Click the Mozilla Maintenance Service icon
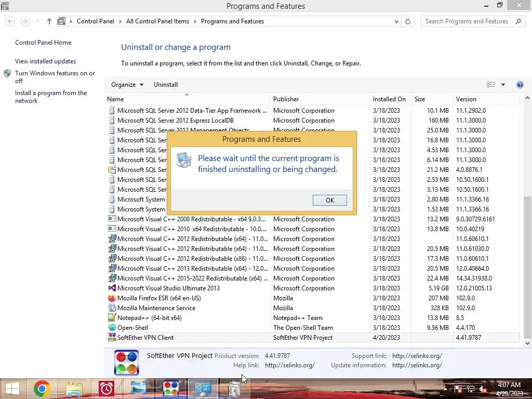 coord(112,308)
